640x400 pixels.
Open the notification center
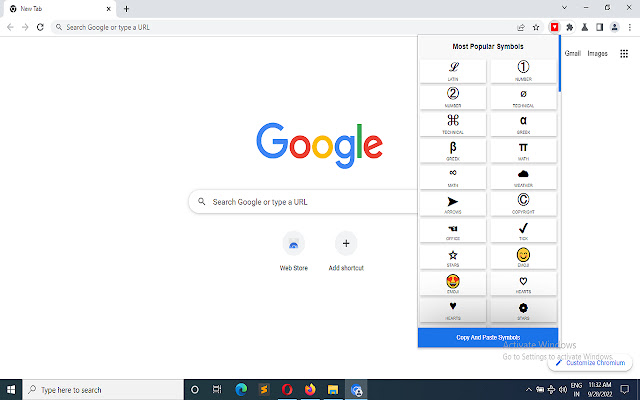[624, 389]
